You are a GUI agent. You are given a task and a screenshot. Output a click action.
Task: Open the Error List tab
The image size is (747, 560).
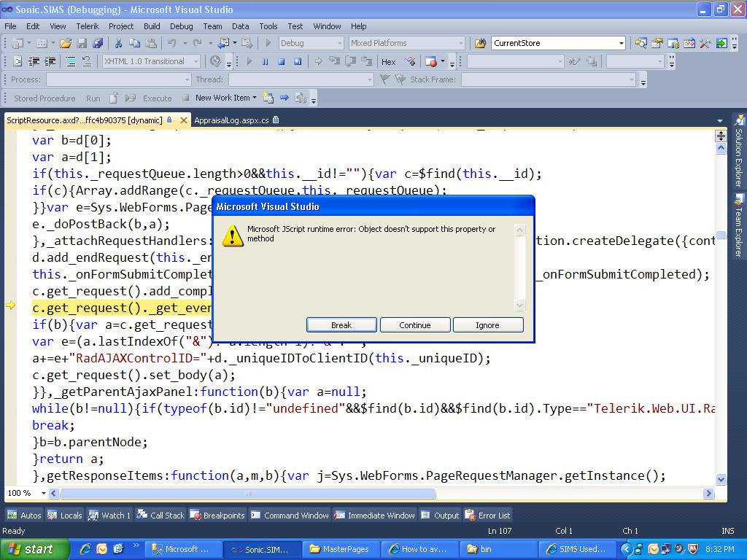tap(488, 516)
